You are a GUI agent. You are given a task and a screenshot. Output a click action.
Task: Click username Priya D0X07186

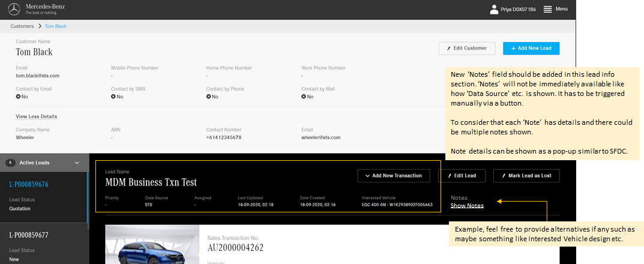[x=519, y=10]
